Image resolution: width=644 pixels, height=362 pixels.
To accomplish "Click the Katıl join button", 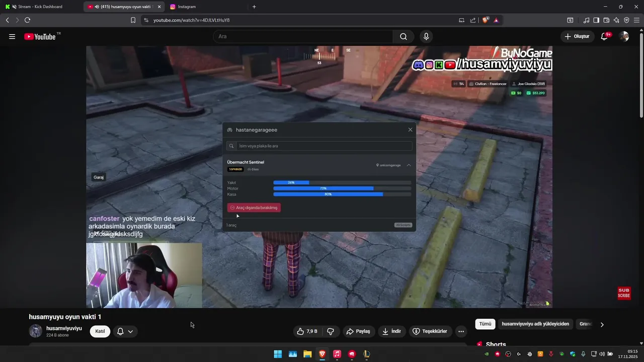I will pyautogui.click(x=100, y=331).
